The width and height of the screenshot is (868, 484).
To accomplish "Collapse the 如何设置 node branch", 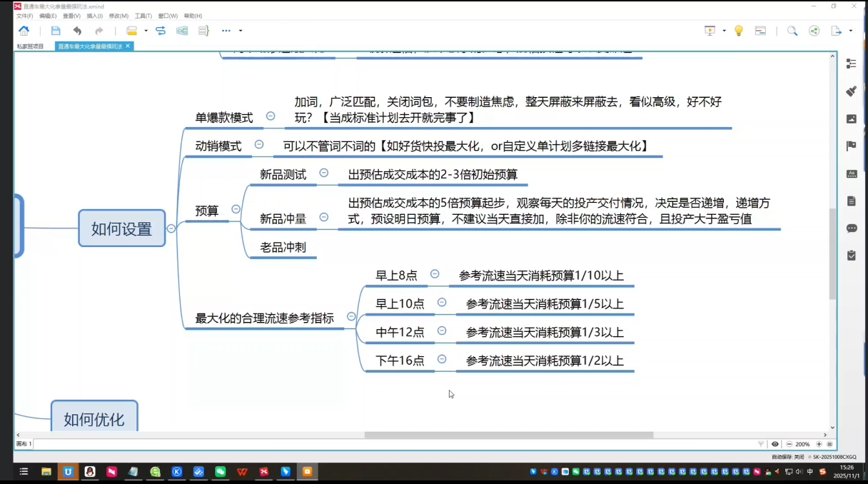I will coord(171,228).
